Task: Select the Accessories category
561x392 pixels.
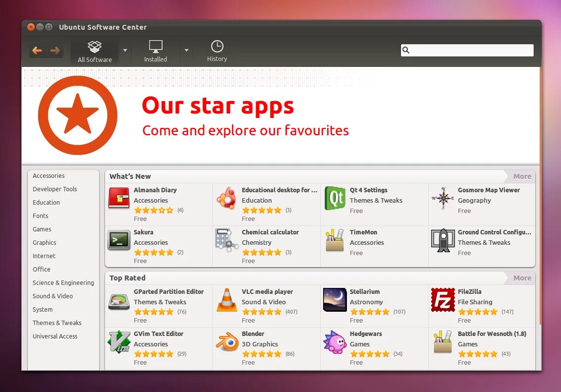Action: point(49,175)
